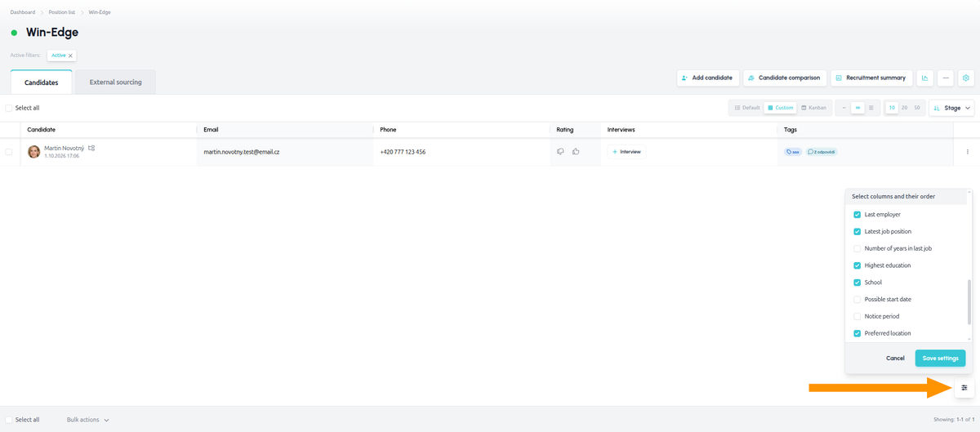Screen dimensions: 980x432
Task: Select large row density icon
Action: tap(871, 108)
